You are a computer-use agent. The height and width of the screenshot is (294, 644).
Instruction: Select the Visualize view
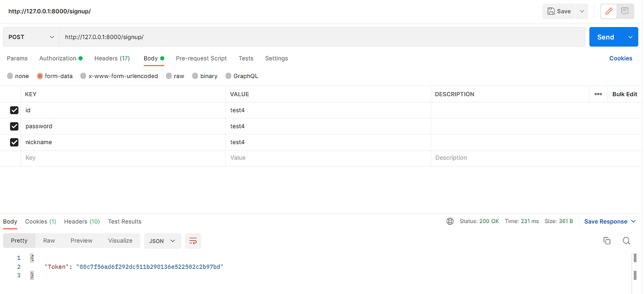[x=120, y=241]
